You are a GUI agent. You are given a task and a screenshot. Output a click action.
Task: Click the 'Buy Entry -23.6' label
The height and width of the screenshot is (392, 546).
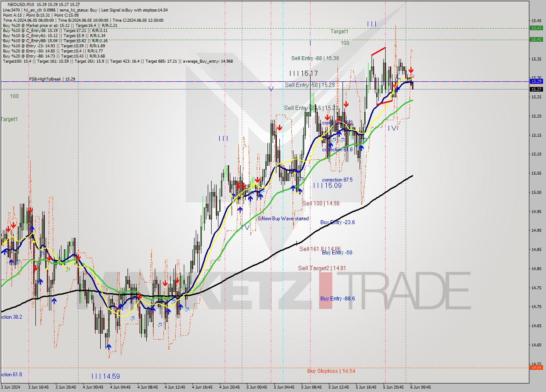(337, 222)
